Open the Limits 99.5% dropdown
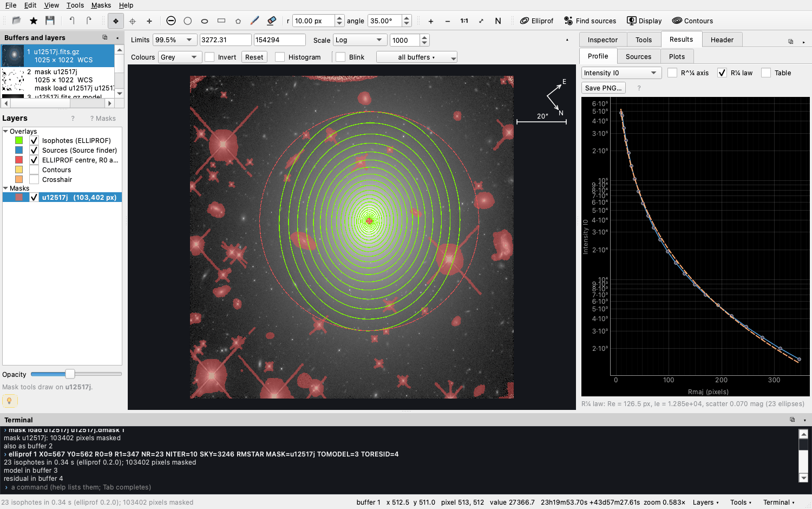The height and width of the screenshot is (509, 812). click(x=175, y=40)
